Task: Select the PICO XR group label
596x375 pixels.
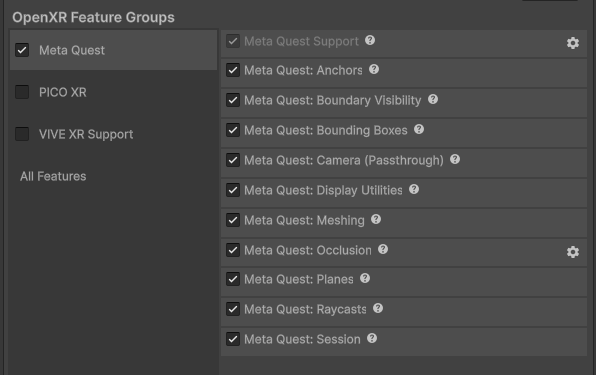Action: pos(63,92)
